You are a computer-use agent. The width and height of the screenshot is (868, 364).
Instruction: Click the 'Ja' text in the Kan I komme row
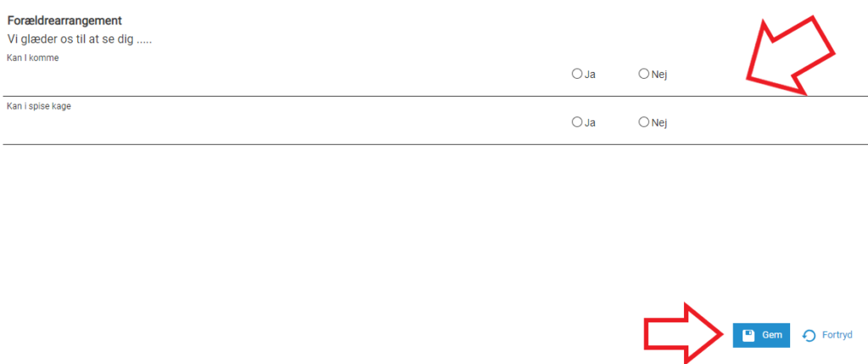click(590, 74)
